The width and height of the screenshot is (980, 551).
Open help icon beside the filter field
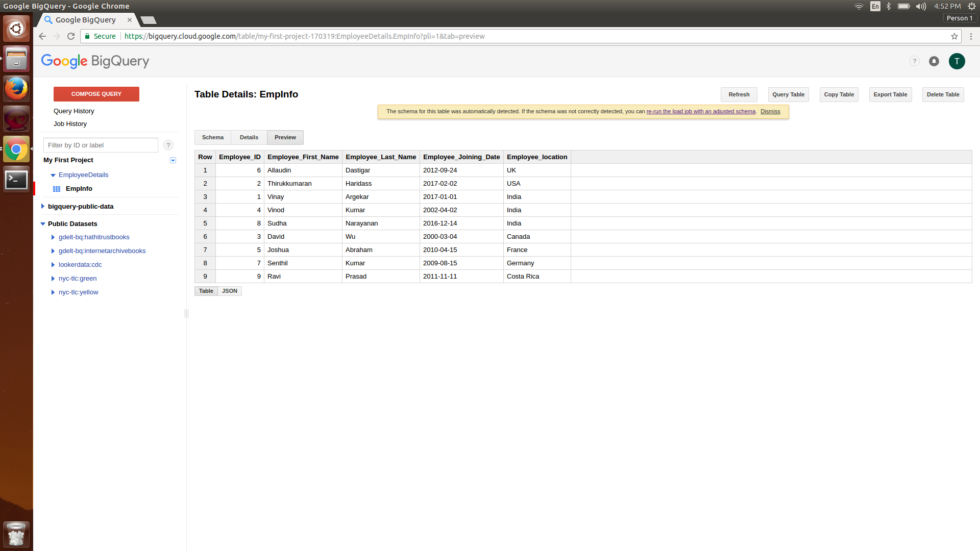click(x=168, y=145)
